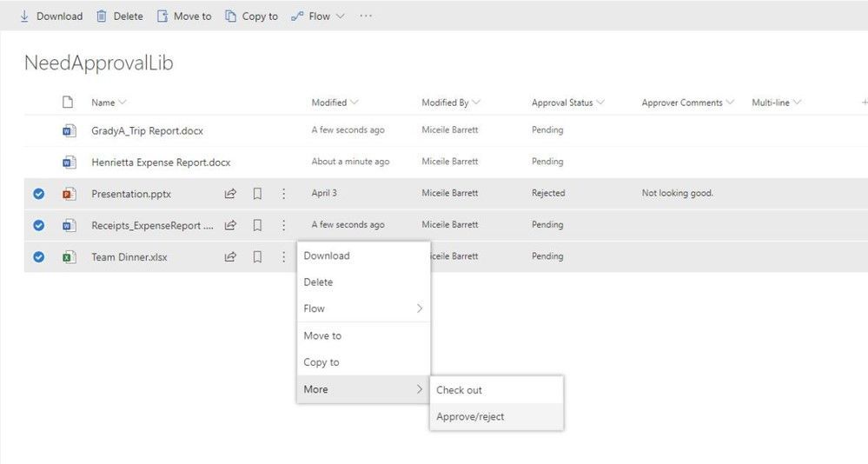The image size is (868, 464).
Task: Select Check out in the More submenu
Action: pyautogui.click(x=459, y=390)
